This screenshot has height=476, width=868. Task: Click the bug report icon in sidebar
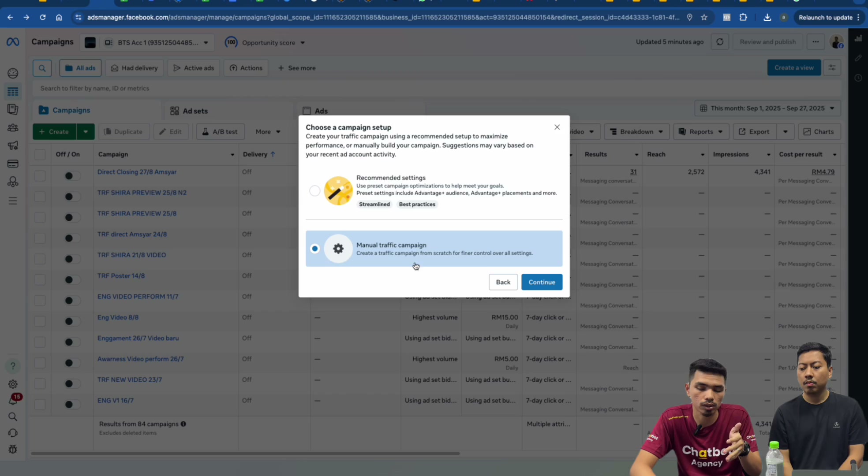pos(13,450)
